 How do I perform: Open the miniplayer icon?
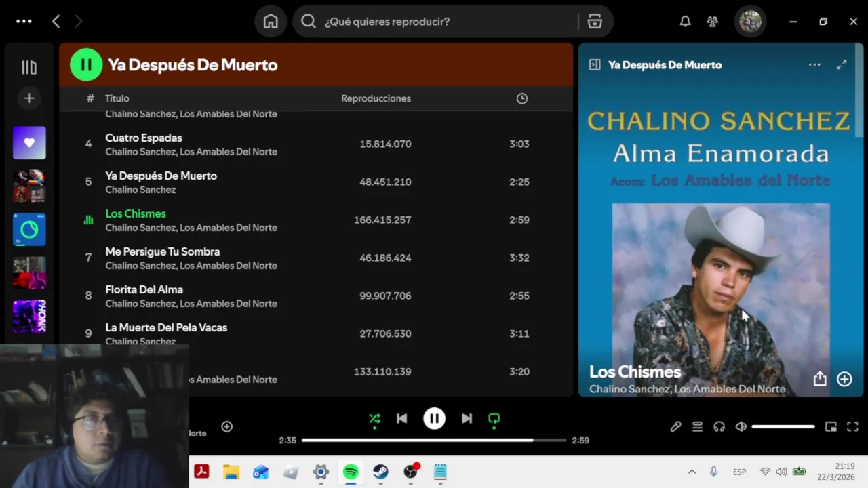[x=831, y=426]
